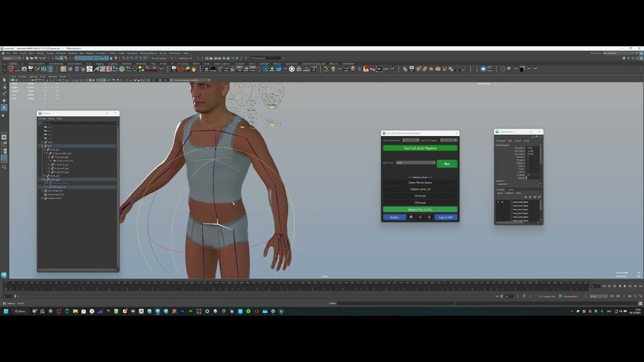Open the menu set dropdown in status line

click(12, 58)
